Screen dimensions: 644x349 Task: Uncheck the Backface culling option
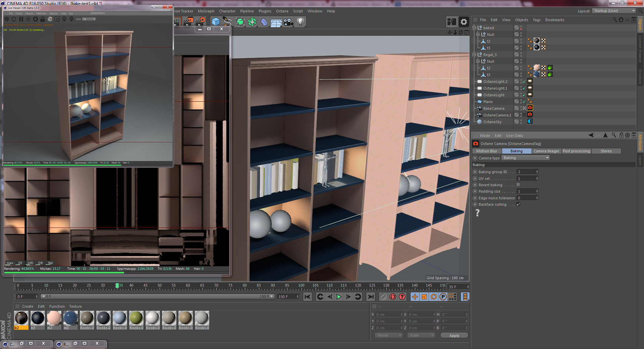518,204
